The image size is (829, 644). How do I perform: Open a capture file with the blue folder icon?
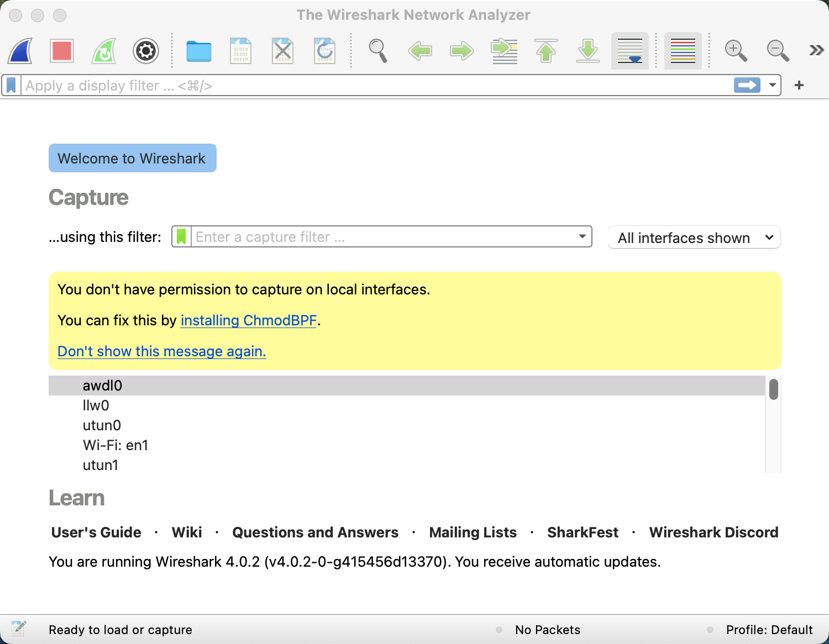click(199, 51)
